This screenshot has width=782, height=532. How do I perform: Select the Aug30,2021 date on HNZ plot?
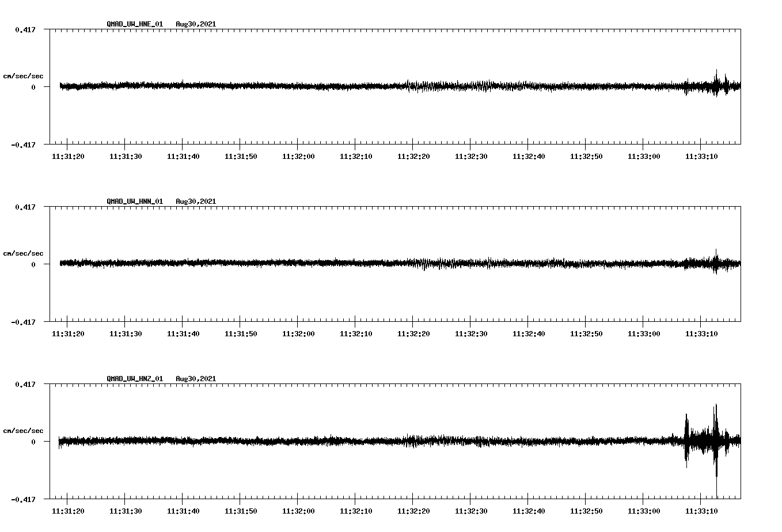point(196,379)
